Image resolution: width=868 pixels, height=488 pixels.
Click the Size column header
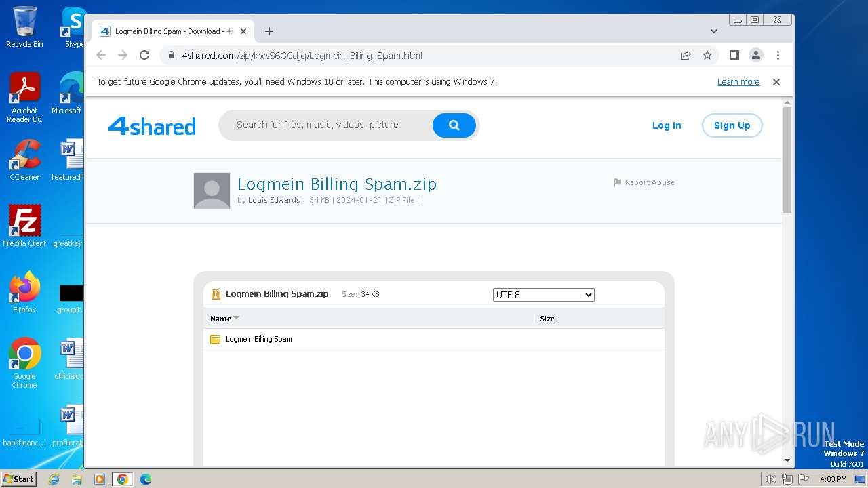pyautogui.click(x=547, y=319)
